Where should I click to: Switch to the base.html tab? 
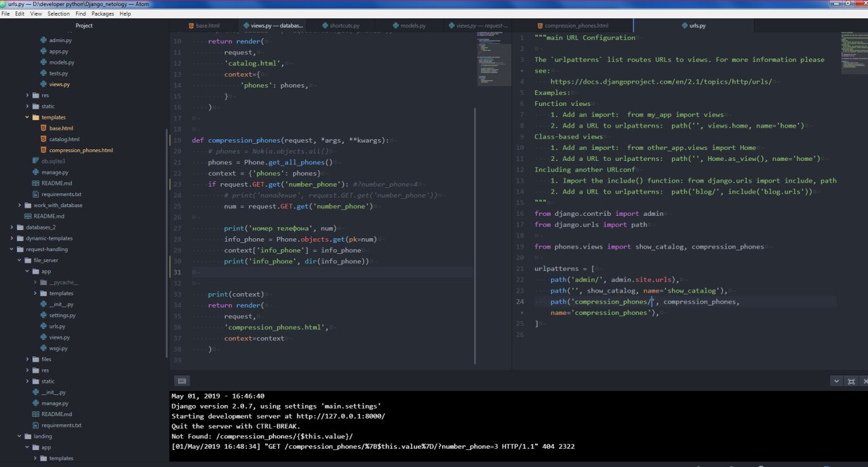(x=203, y=26)
